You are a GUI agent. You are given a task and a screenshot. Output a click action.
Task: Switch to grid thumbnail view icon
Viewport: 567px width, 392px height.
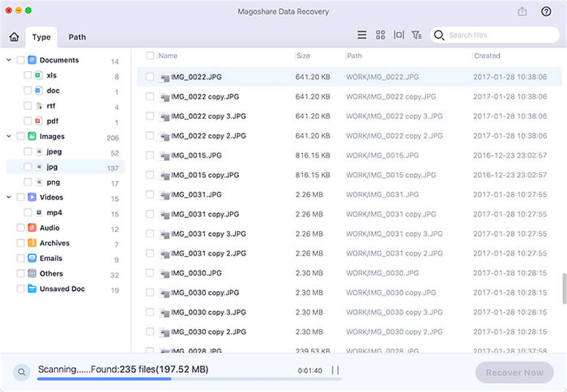click(380, 35)
